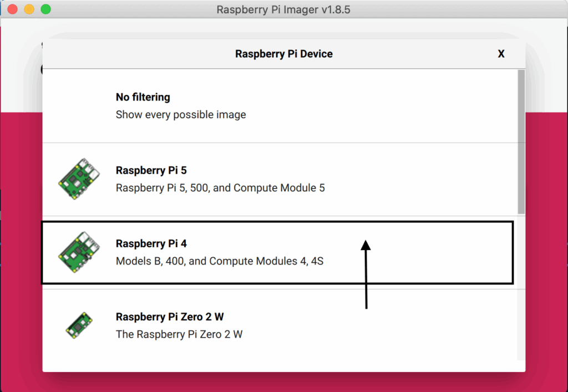Click the green zoom window button
Viewport: 568px width, 392px height.
pos(45,9)
